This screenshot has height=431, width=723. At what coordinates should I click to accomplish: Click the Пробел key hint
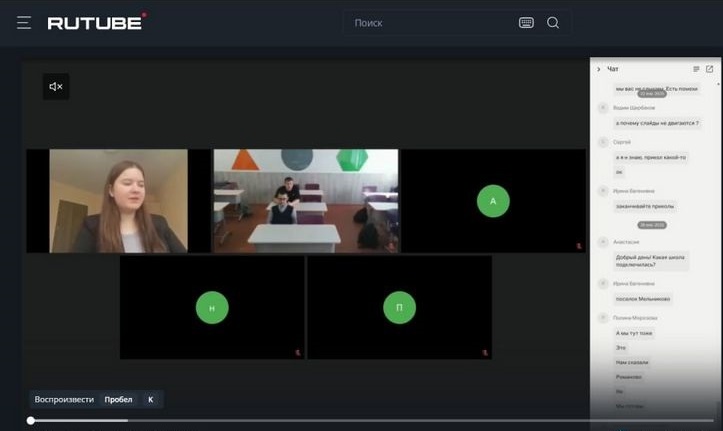118,399
